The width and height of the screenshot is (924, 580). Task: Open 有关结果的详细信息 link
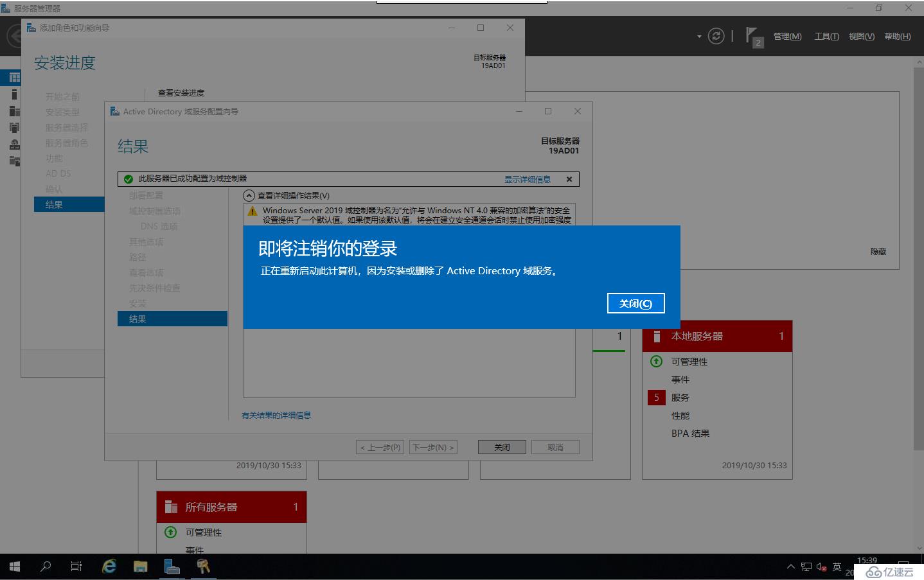point(276,415)
